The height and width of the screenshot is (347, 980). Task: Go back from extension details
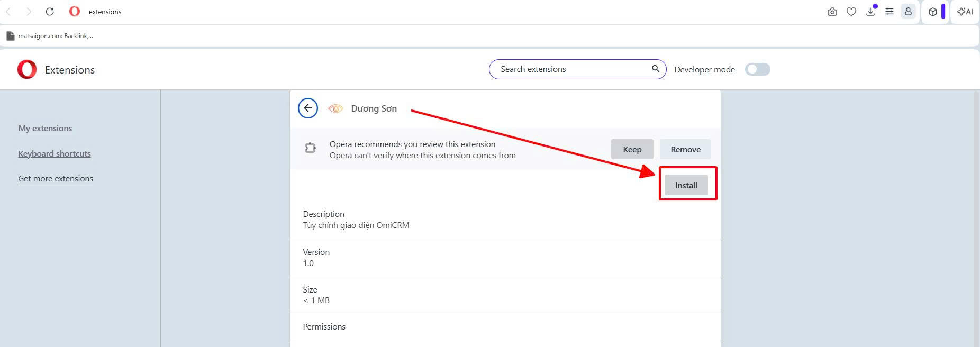pyautogui.click(x=308, y=108)
